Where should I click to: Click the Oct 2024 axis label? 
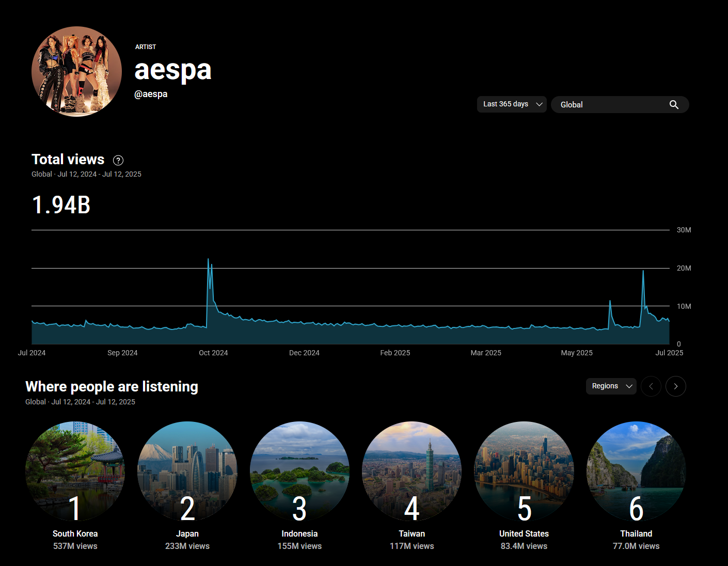213,353
